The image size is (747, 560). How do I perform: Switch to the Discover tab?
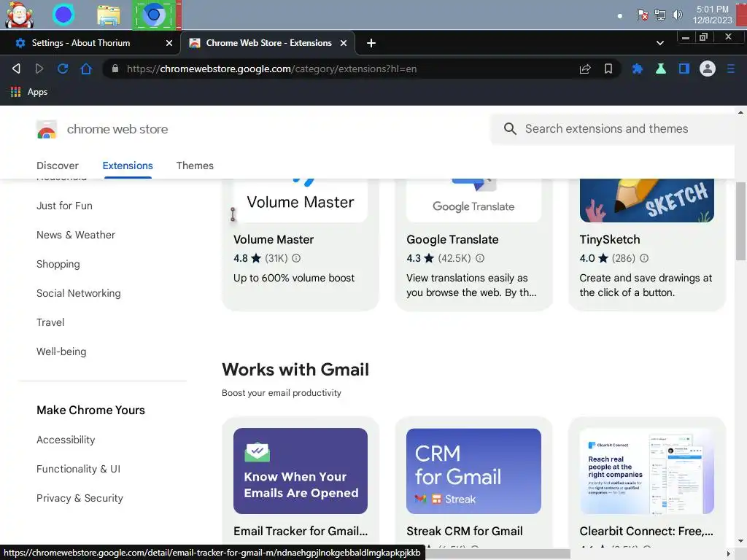(58, 166)
